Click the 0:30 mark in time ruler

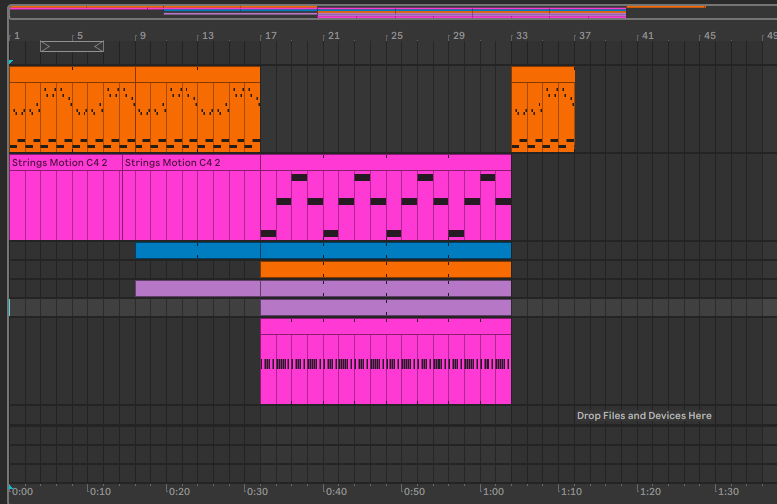(x=256, y=492)
